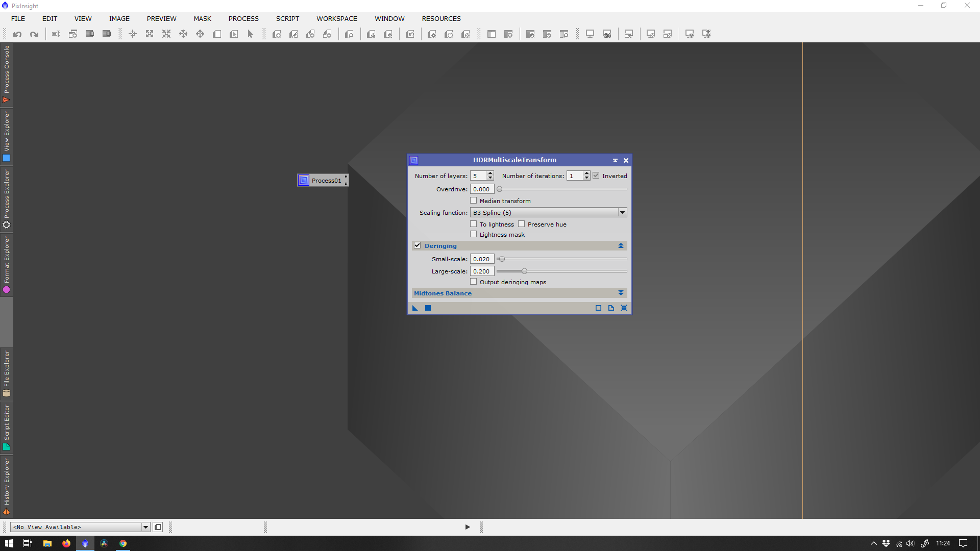Click the Large-scale deringing slider handle
The height and width of the screenshot is (551, 980).
tap(524, 271)
